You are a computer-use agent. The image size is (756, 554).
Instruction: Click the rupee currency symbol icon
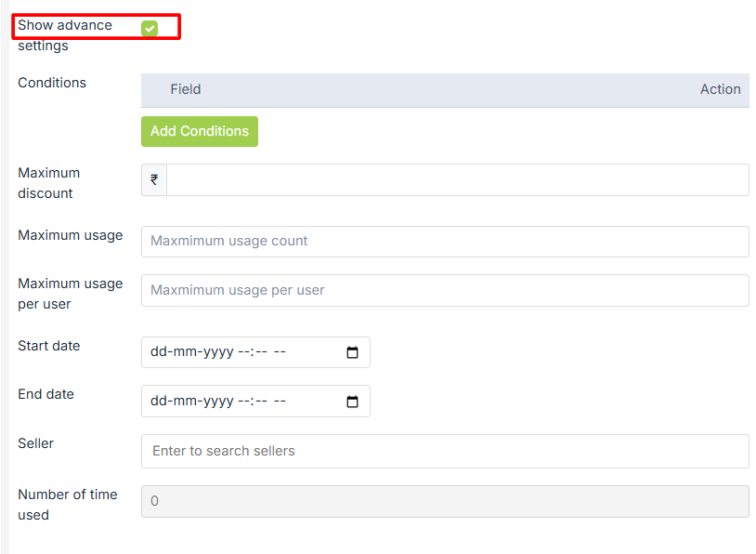(x=154, y=180)
